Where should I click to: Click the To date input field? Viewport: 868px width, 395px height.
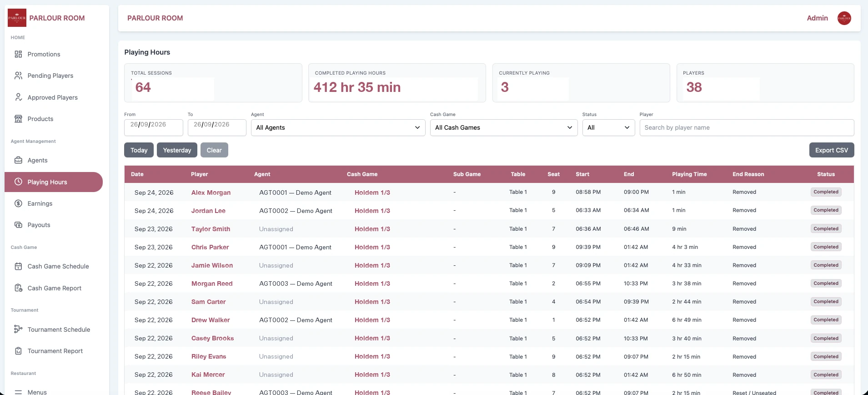[217, 127]
